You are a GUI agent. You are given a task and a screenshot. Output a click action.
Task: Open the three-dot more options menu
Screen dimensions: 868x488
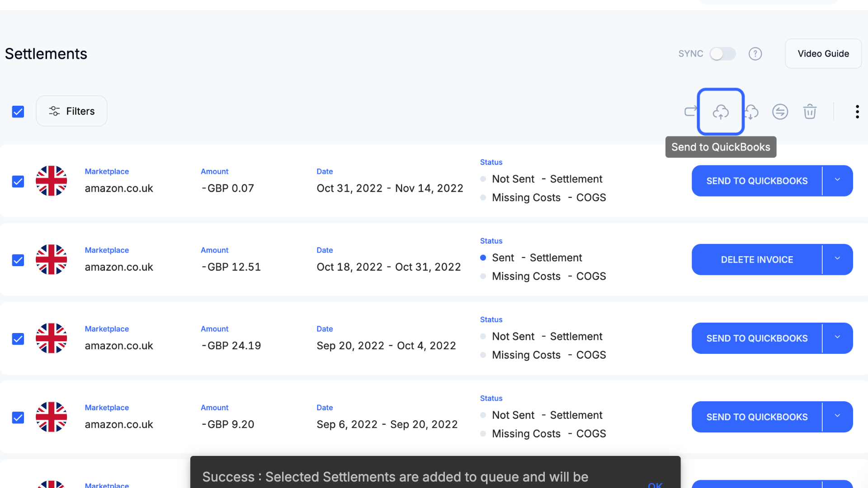tap(857, 112)
